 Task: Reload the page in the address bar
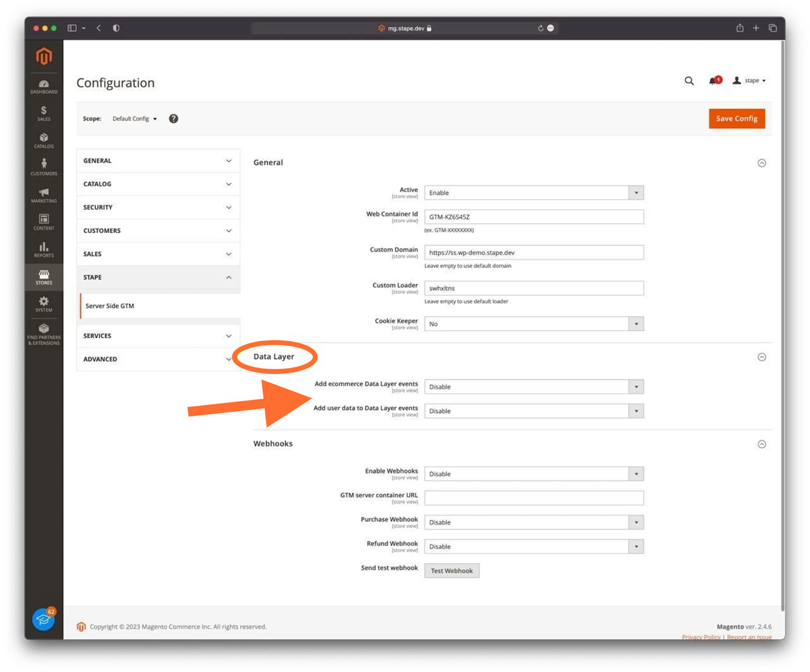(540, 28)
